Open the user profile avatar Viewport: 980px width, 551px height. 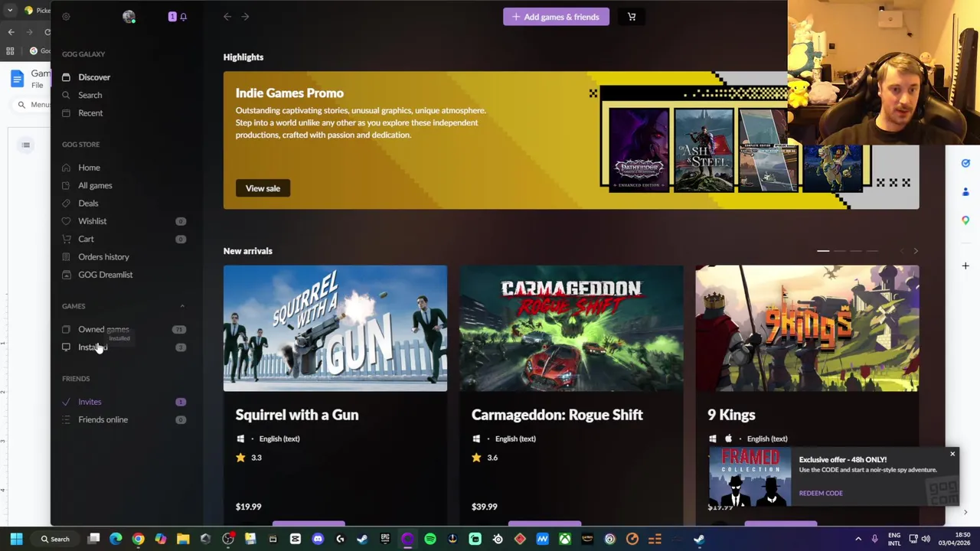(129, 17)
